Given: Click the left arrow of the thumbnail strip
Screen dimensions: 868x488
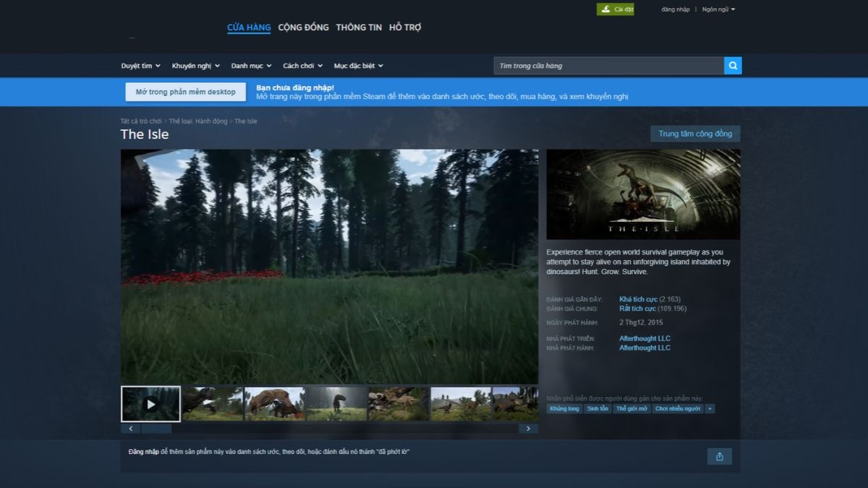Looking at the screenshot, I should [131, 429].
